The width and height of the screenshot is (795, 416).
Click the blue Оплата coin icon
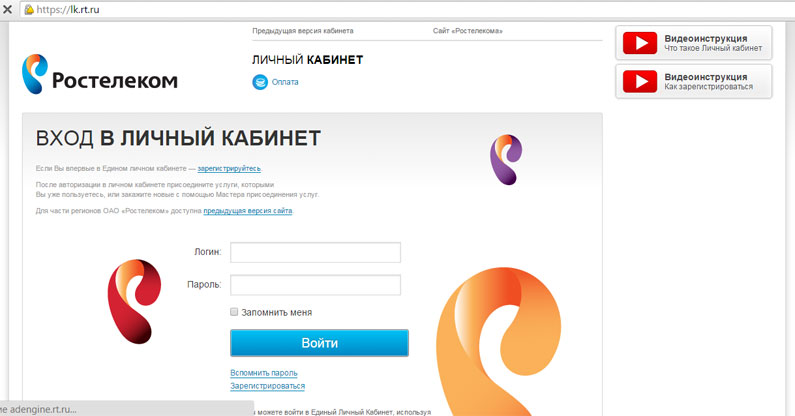[x=260, y=82]
